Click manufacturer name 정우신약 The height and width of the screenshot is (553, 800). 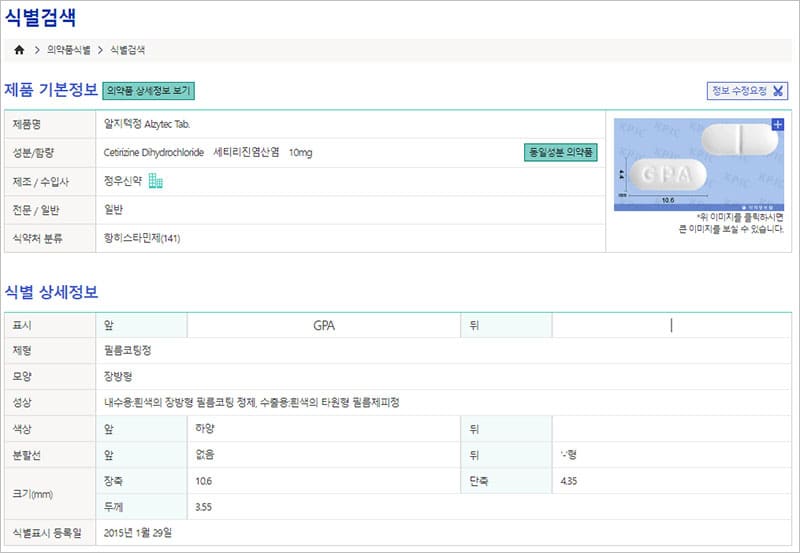click(x=123, y=181)
